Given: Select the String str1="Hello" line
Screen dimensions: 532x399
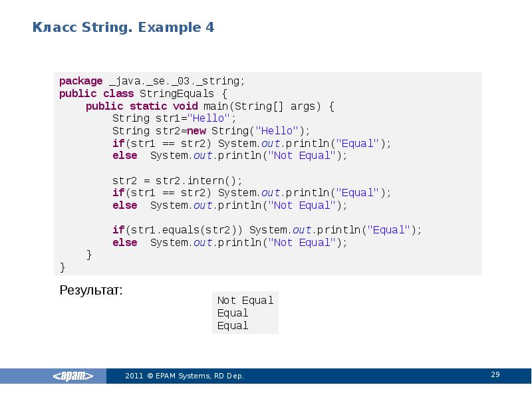Looking at the screenshot, I should coord(174,118).
